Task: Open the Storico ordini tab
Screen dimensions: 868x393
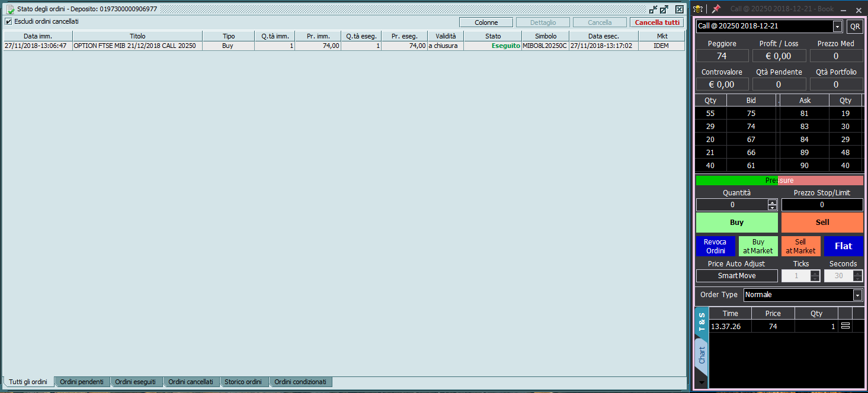Action: click(x=243, y=382)
